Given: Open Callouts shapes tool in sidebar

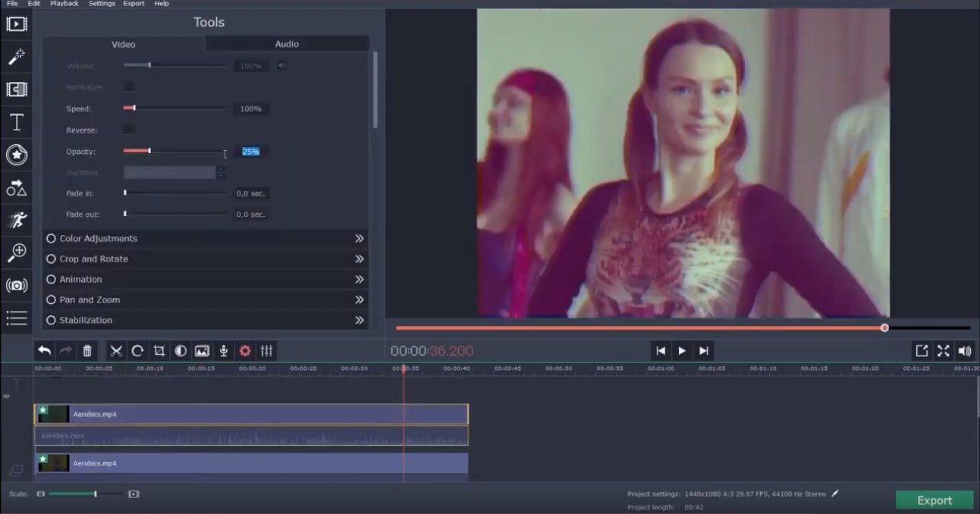Looking at the screenshot, I should [x=16, y=187].
